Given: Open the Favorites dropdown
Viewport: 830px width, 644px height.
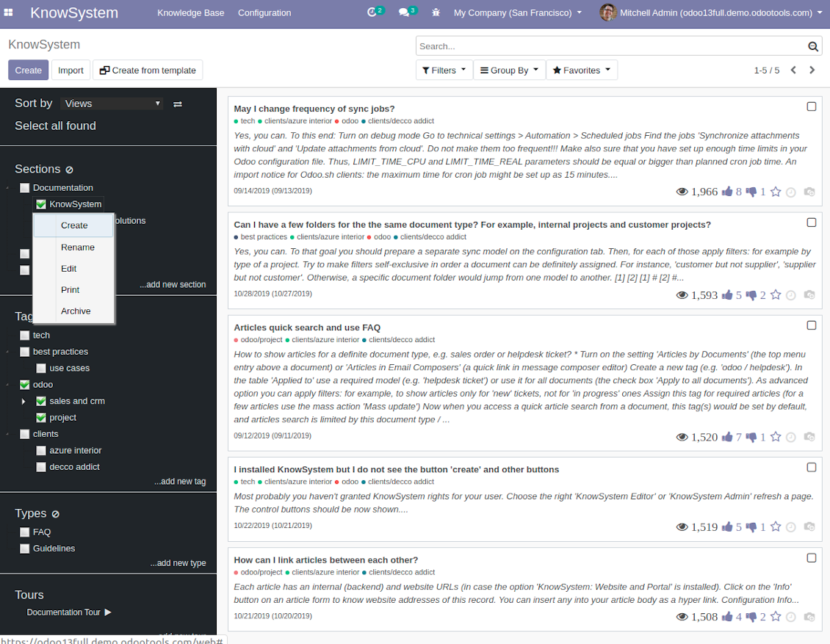Looking at the screenshot, I should 581,70.
